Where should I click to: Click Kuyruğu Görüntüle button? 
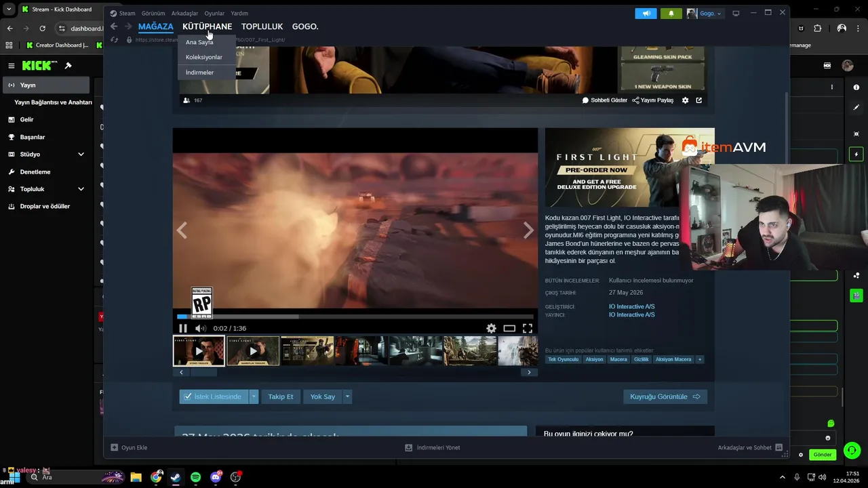click(x=665, y=396)
